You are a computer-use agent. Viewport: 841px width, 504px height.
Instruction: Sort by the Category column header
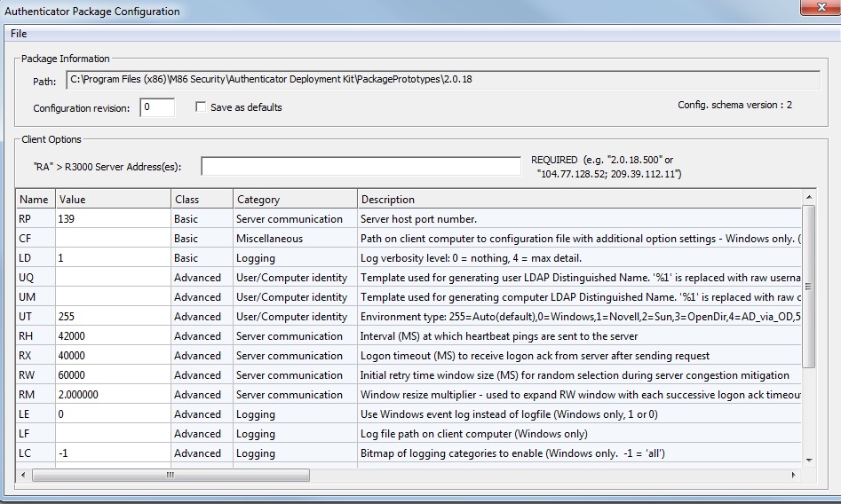(x=295, y=200)
